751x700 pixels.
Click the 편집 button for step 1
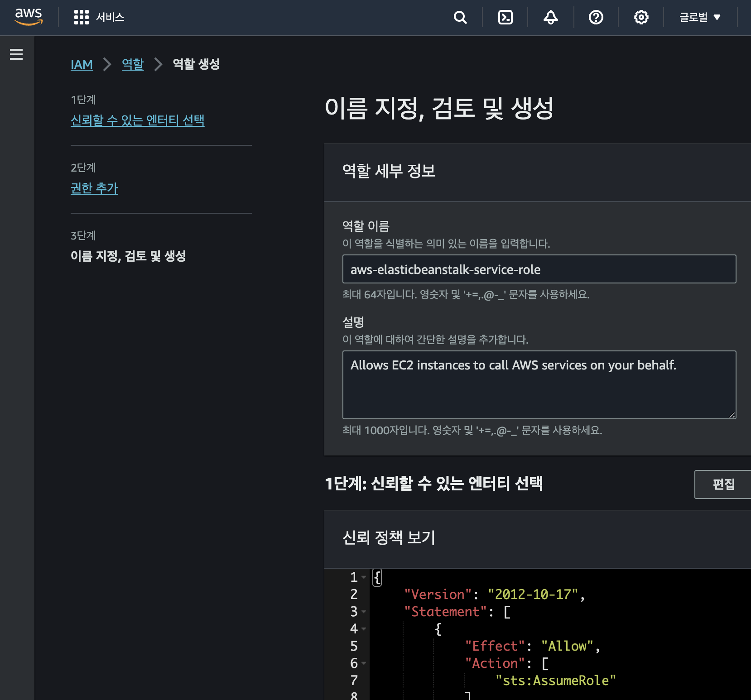click(723, 484)
